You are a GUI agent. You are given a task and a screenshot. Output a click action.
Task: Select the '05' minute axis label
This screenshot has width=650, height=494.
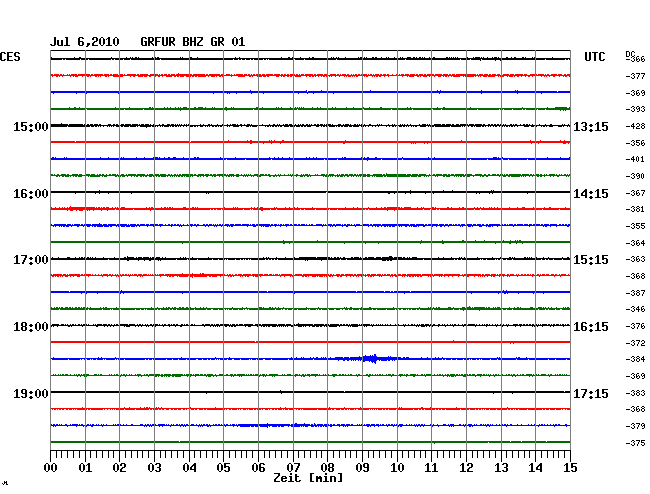pos(223,468)
